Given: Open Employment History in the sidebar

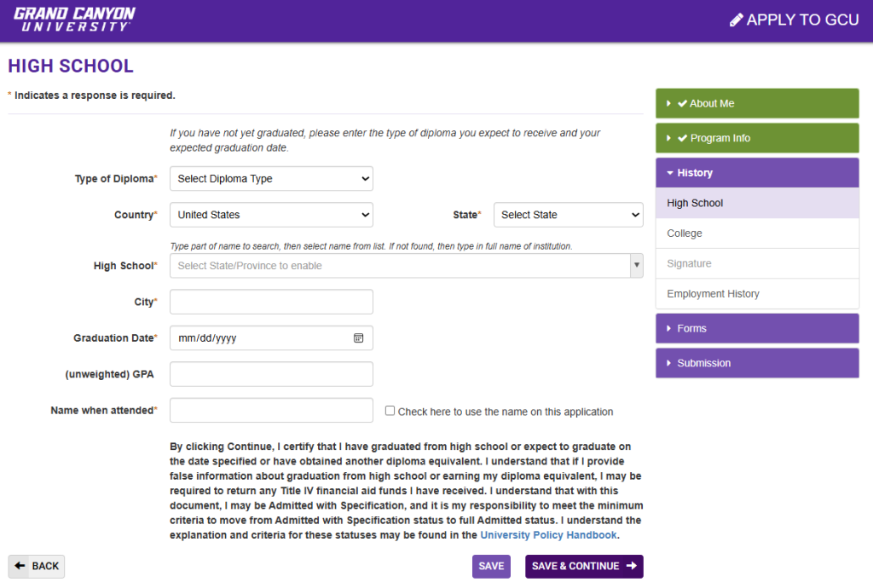Looking at the screenshot, I should [x=713, y=294].
